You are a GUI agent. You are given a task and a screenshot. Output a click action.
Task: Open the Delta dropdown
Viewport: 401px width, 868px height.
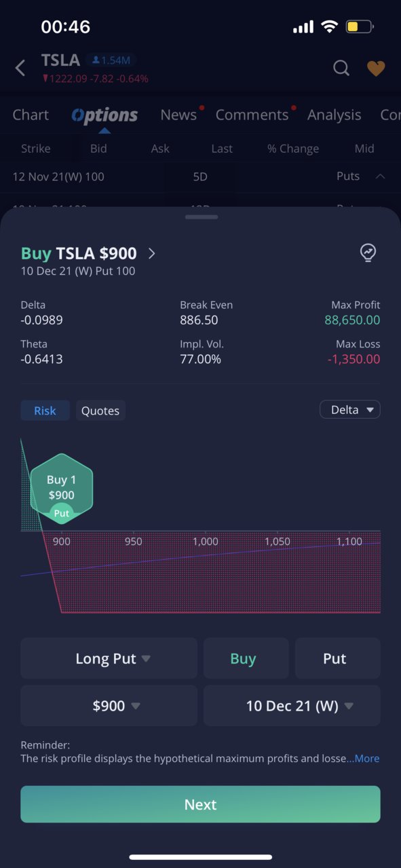pyautogui.click(x=350, y=410)
